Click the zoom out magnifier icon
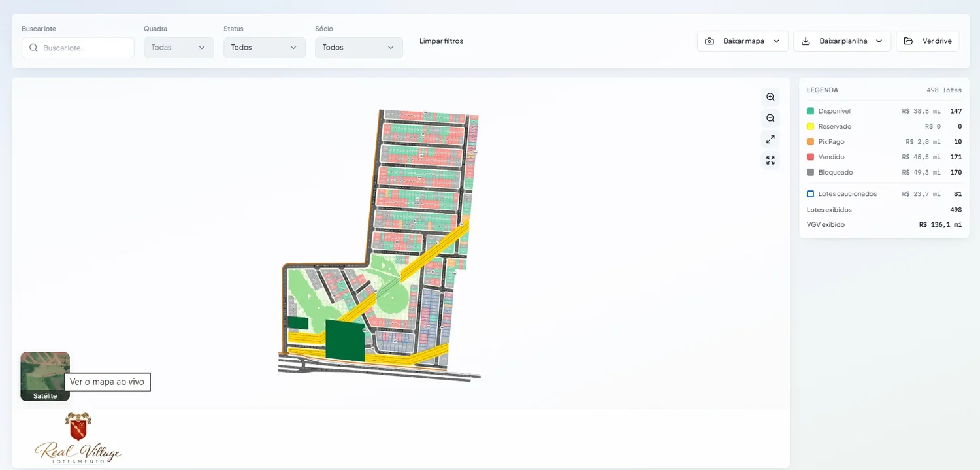Screen dimensions: 980x470 pos(770,118)
